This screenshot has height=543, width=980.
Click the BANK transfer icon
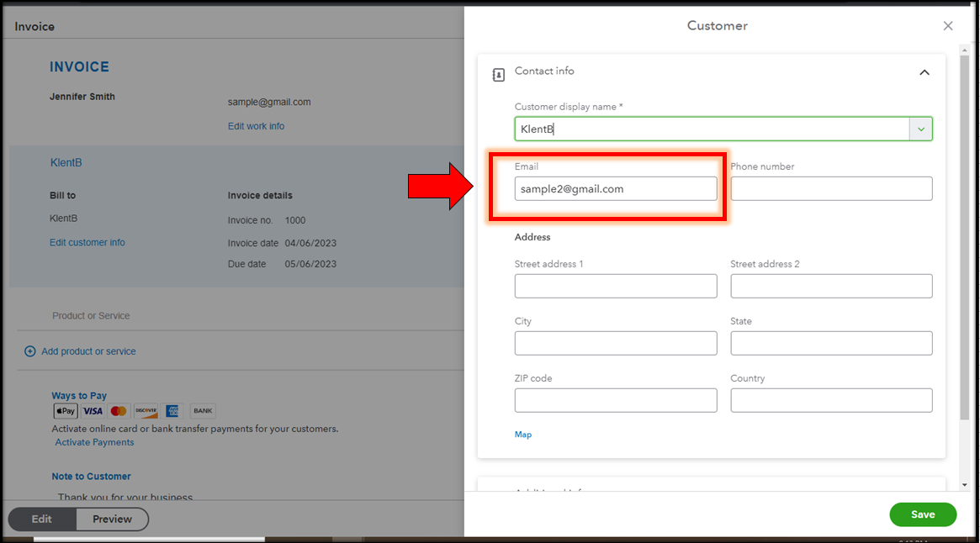coord(203,411)
